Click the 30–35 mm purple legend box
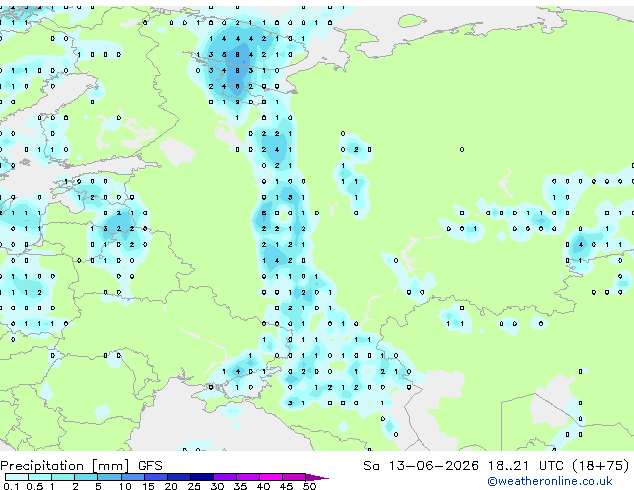 pos(225,477)
